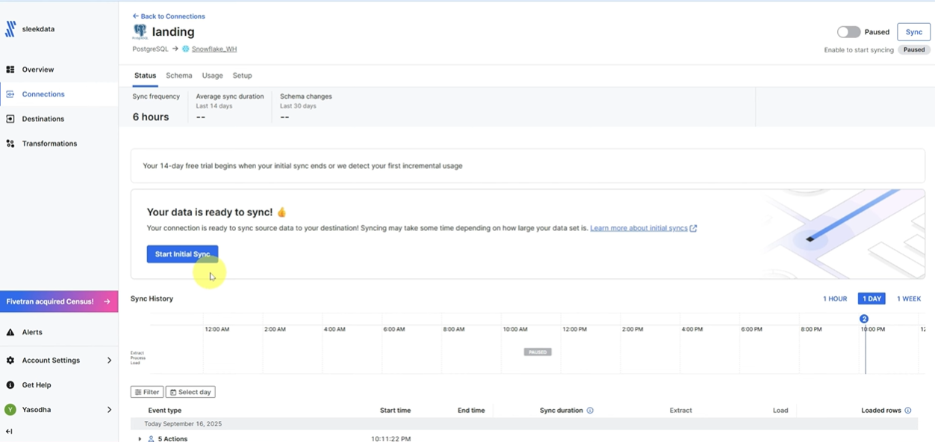Click the 6 hours sync frequency value

tap(151, 117)
